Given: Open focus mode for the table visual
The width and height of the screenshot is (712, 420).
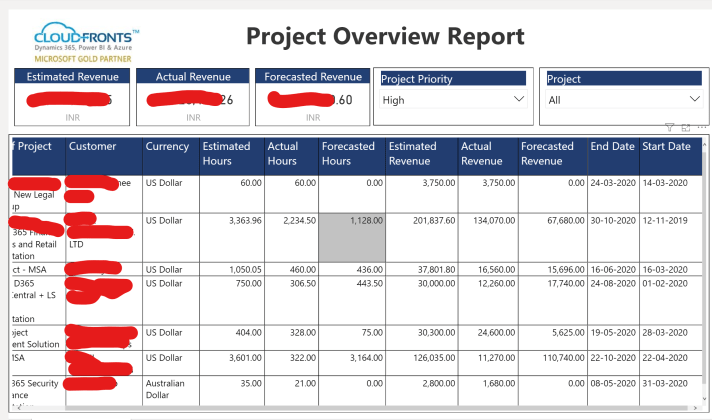Looking at the screenshot, I should pos(684,128).
